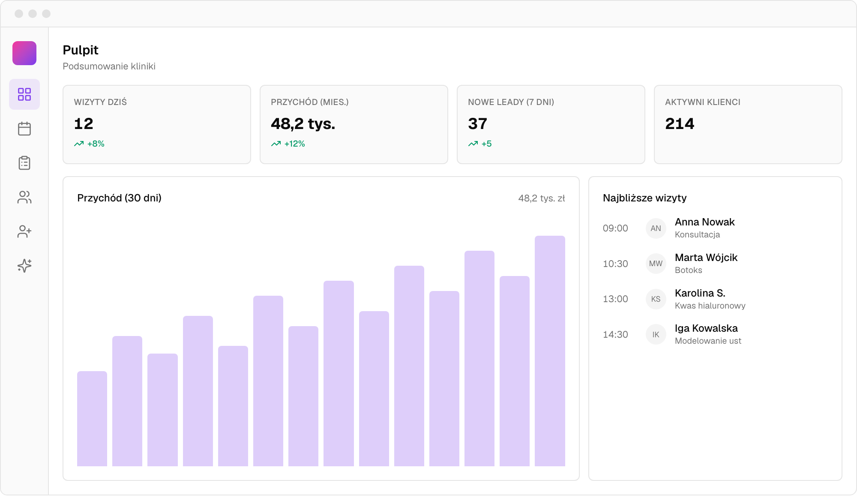This screenshot has height=504, width=857.
Task: Click the IK avatar for Iga Kowalska
Action: click(x=656, y=335)
